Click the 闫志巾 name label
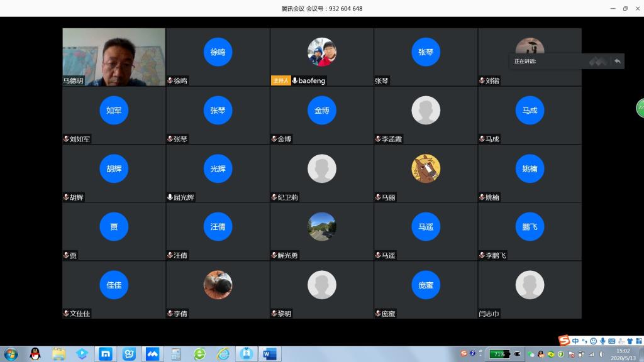Image resolution: width=644 pixels, height=362 pixels. (489, 314)
